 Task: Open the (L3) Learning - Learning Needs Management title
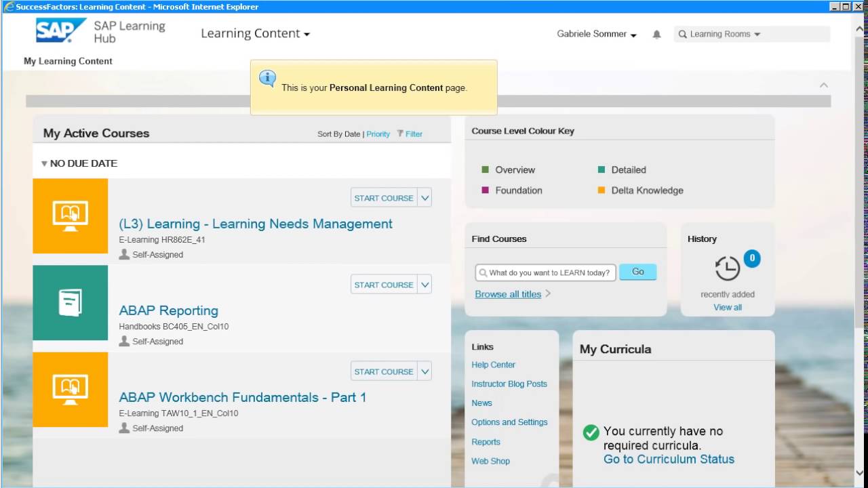(256, 224)
